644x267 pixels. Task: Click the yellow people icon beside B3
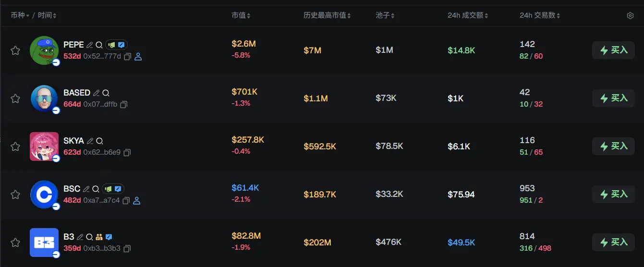[x=99, y=237]
